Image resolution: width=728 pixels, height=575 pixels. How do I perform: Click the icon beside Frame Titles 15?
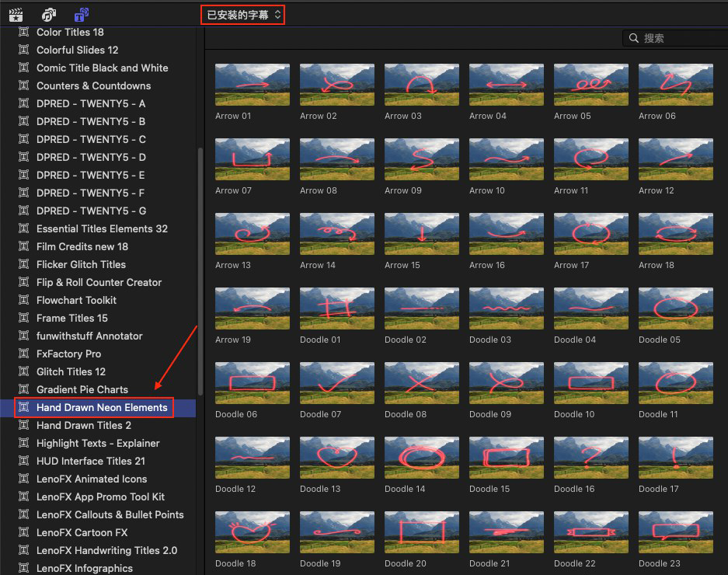coord(23,318)
